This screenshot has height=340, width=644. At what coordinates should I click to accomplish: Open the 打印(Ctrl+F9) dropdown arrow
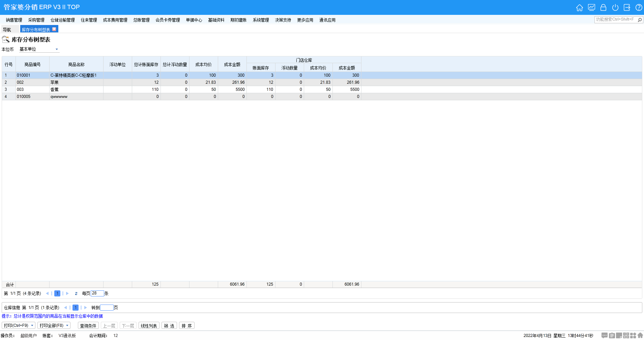click(x=32, y=325)
